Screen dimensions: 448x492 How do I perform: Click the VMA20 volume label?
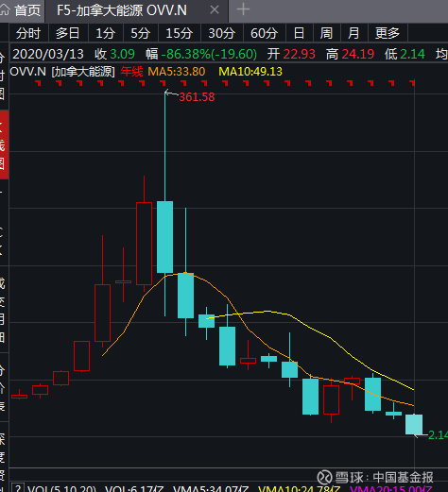(x=390, y=488)
